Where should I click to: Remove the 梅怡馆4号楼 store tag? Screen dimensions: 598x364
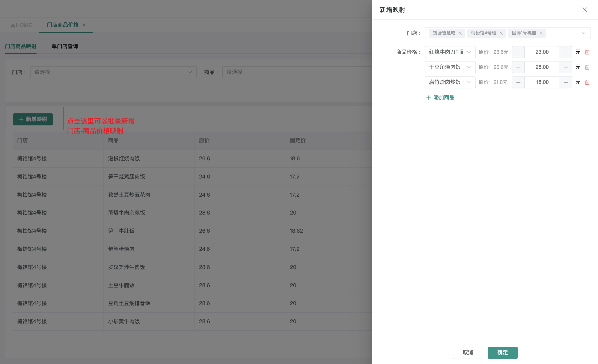501,33
